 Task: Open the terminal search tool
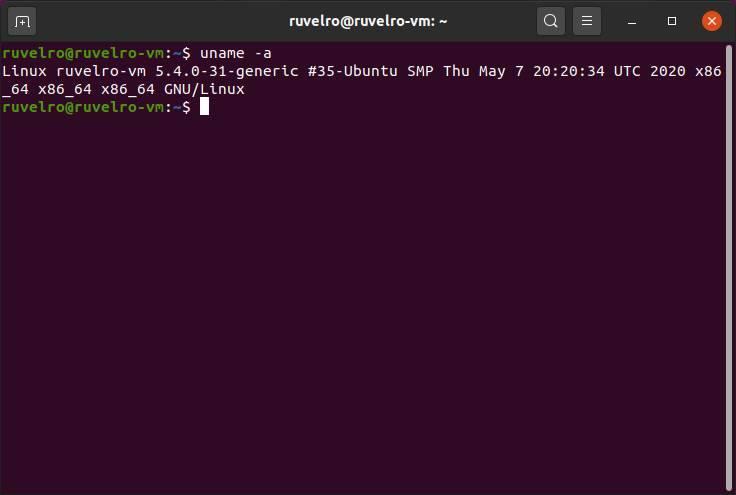551,21
